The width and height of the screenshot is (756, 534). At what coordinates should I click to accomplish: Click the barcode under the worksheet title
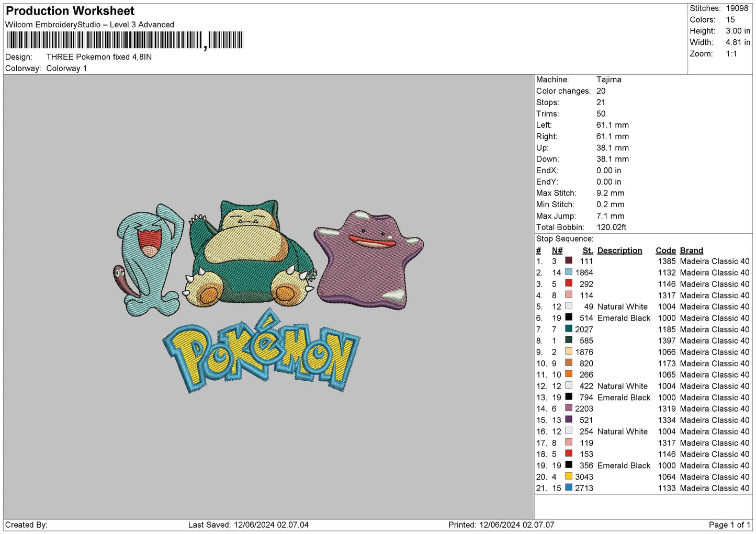pyautogui.click(x=125, y=40)
